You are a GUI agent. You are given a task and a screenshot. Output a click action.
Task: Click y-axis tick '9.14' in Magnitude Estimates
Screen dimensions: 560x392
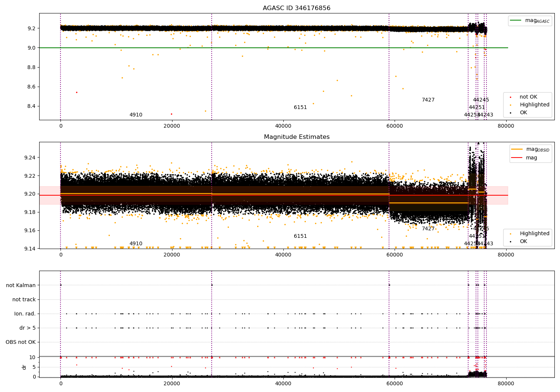(x=30, y=249)
